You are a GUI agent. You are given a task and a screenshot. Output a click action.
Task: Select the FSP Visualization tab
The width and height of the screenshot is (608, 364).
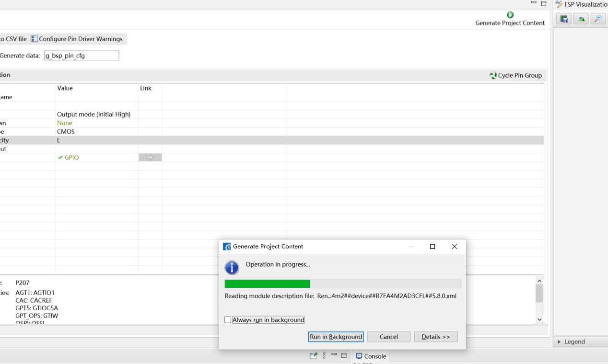coord(581,4)
